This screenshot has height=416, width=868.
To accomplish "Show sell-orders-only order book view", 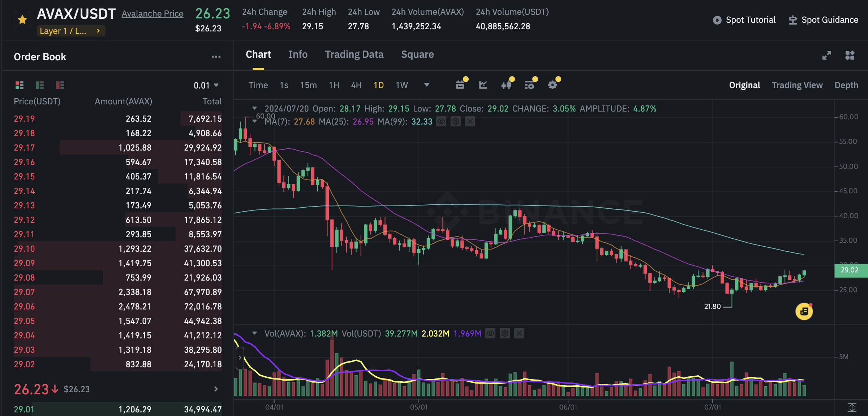I will point(60,85).
